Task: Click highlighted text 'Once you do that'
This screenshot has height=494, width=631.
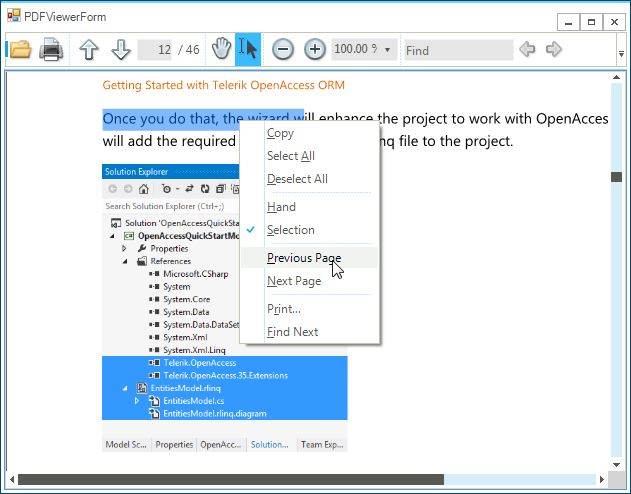Action: 160,119
